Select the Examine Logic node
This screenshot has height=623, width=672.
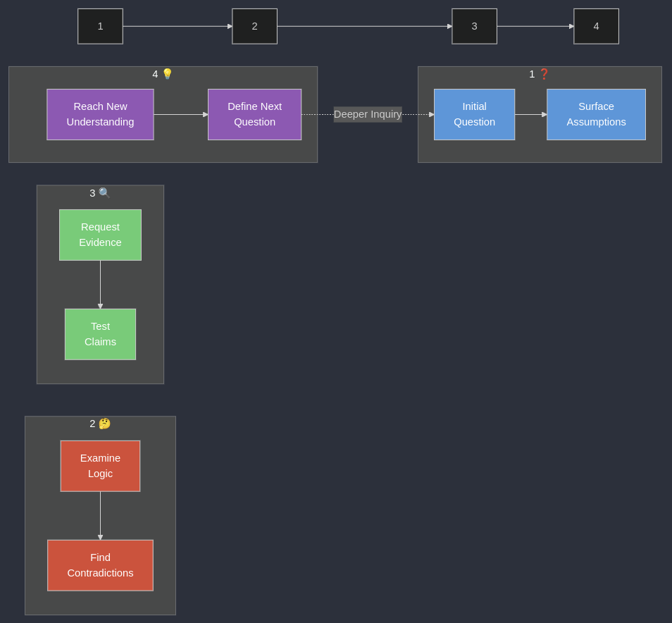100,466
